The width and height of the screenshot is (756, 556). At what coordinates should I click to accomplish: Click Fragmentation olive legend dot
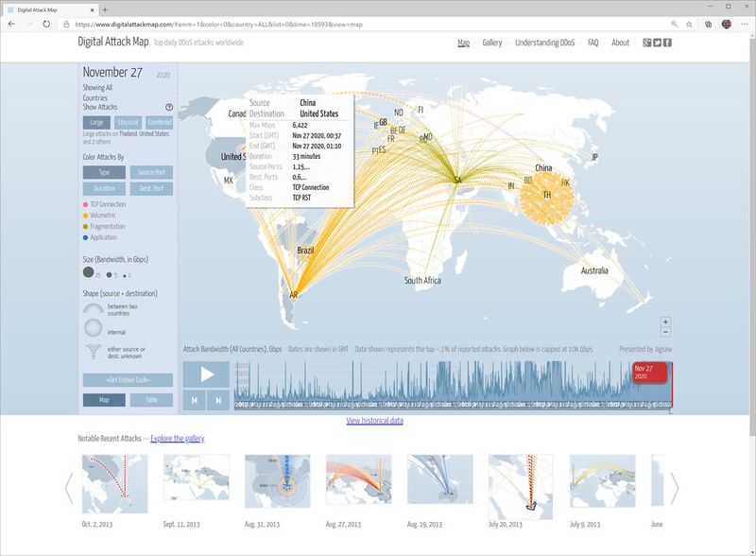[85, 226]
